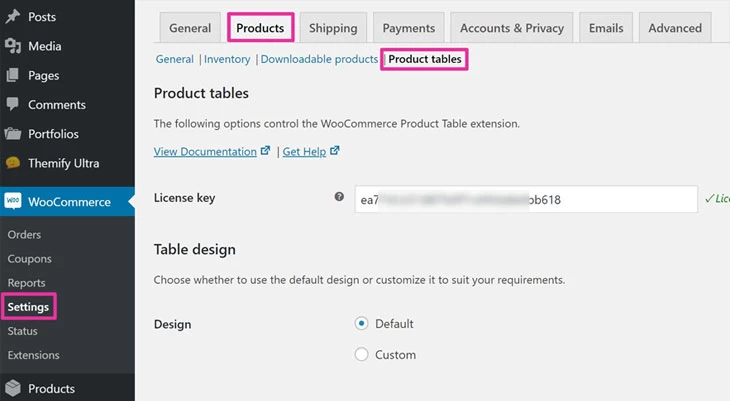Click external link icon beside View Documentation
730x401 pixels.
pos(265,150)
